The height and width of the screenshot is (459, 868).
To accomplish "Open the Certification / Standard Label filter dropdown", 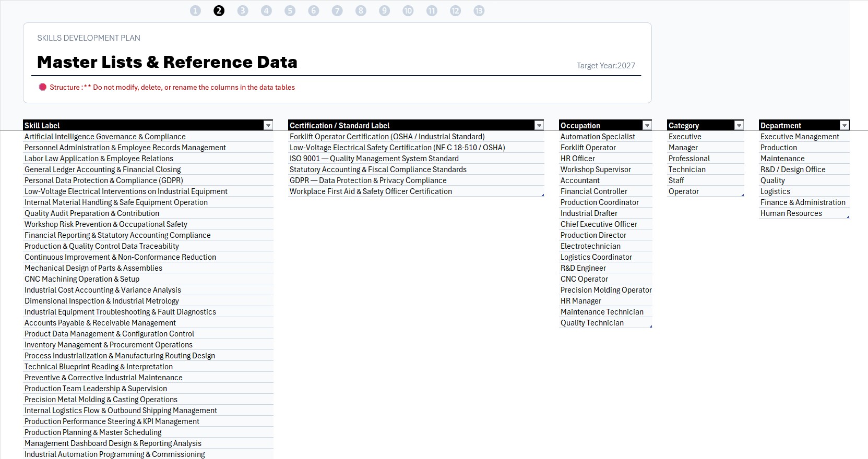I will [x=539, y=125].
